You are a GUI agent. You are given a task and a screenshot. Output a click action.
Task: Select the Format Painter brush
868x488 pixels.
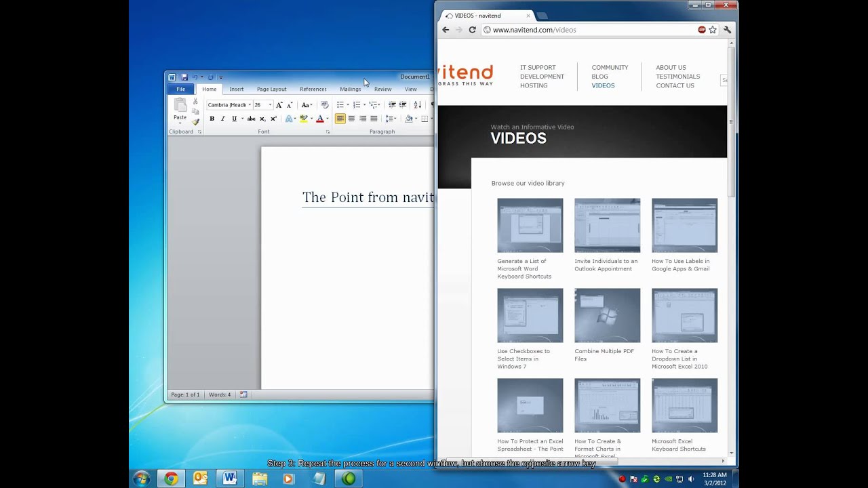pyautogui.click(x=195, y=122)
